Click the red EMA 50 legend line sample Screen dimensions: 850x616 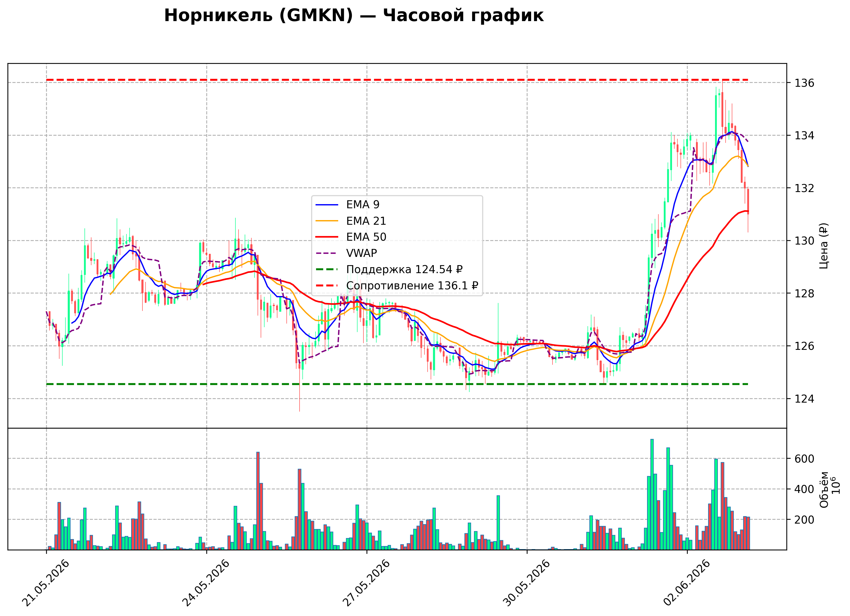tap(327, 237)
